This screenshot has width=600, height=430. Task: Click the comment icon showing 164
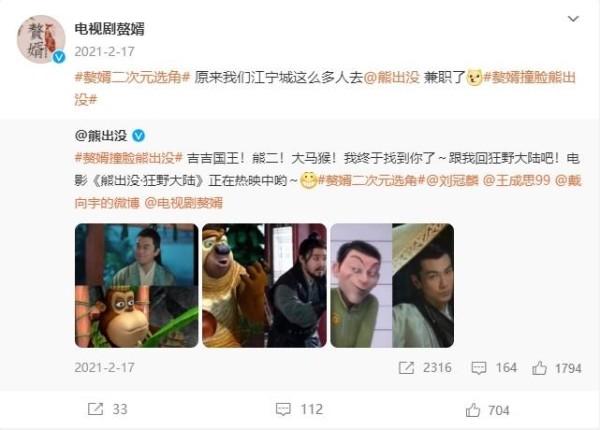click(x=478, y=368)
